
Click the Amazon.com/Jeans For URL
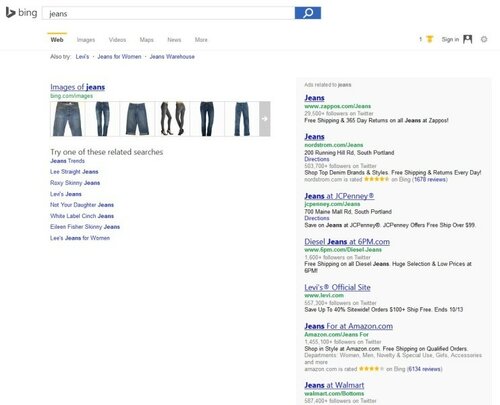point(336,334)
